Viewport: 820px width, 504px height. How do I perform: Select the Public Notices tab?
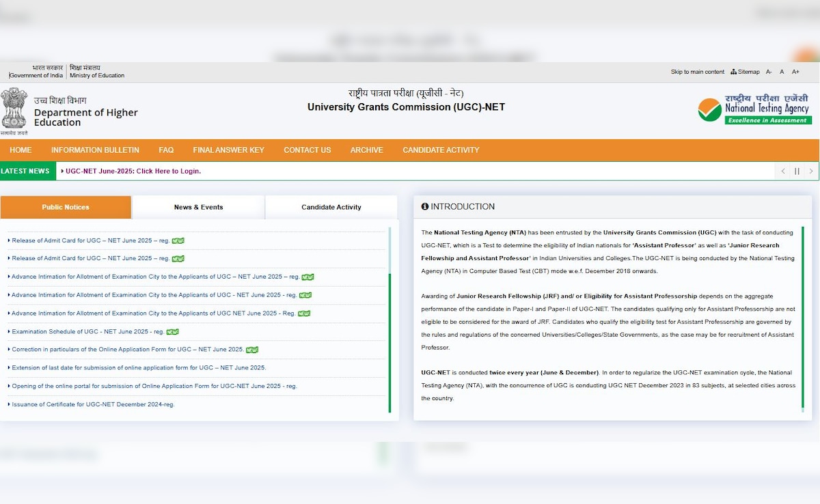click(66, 207)
